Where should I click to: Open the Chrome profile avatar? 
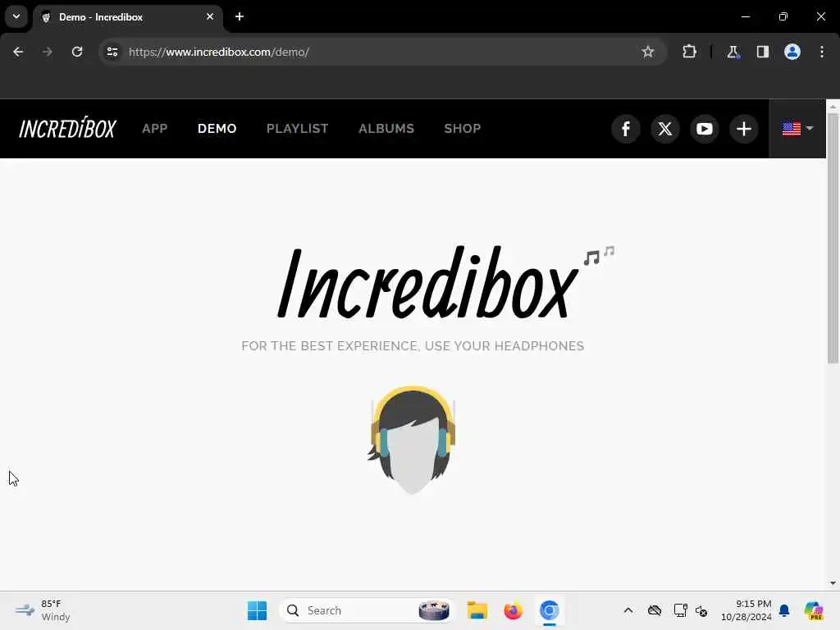click(792, 52)
